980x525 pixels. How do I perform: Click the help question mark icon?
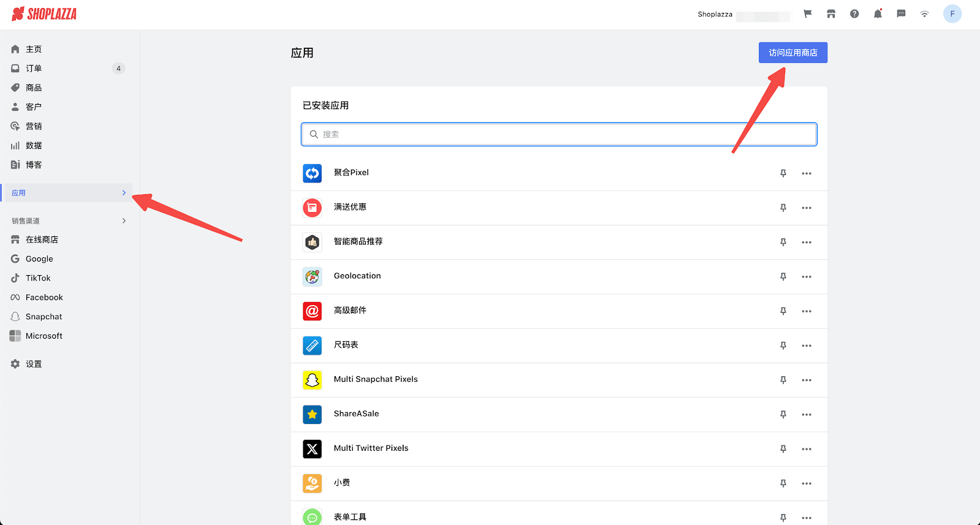[x=854, y=13]
